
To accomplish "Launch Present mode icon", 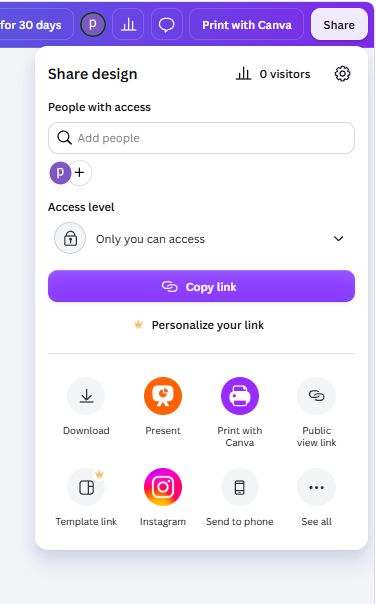I will coord(163,396).
